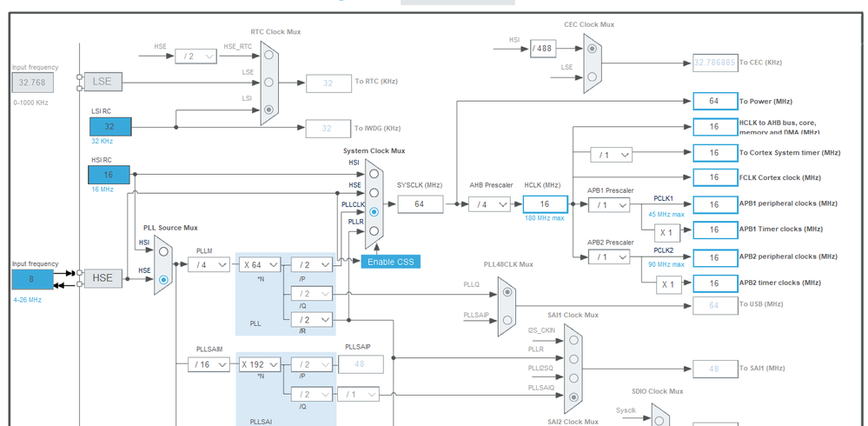This screenshot has width=868, height=426.
Task: Click the HSE oscillator block
Action: 103,278
